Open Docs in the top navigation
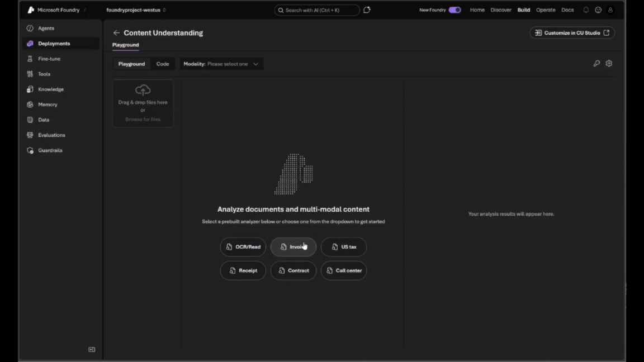This screenshot has height=362, width=644. point(567,10)
